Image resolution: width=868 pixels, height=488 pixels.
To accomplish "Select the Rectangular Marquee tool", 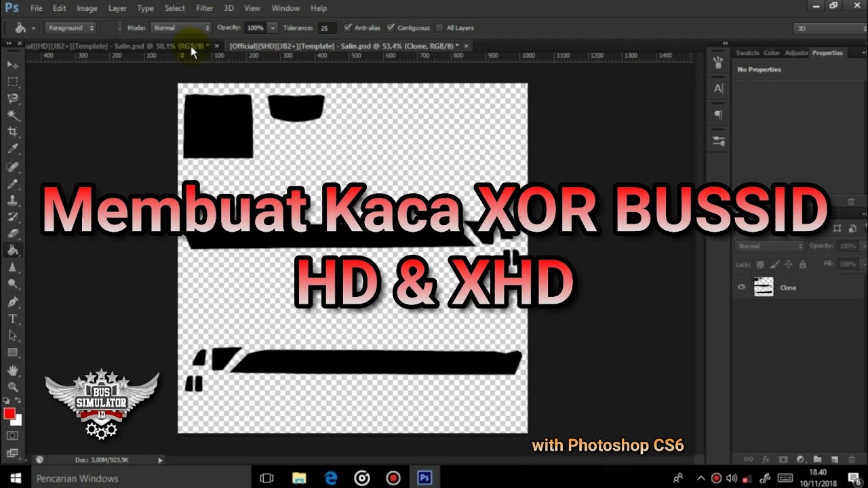I will pyautogui.click(x=12, y=81).
